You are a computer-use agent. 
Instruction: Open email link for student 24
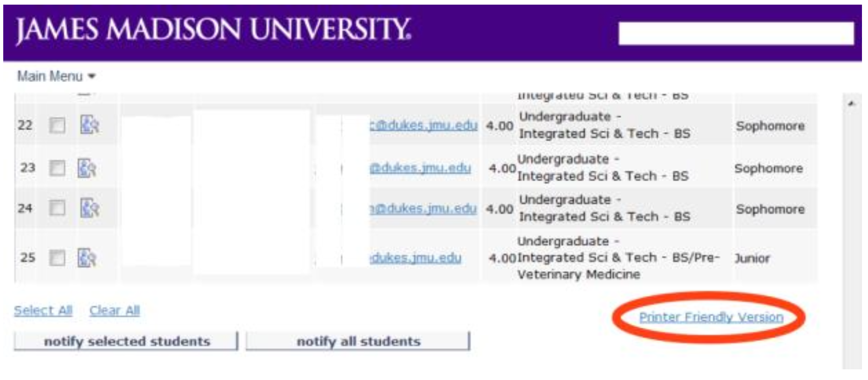[x=423, y=209]
